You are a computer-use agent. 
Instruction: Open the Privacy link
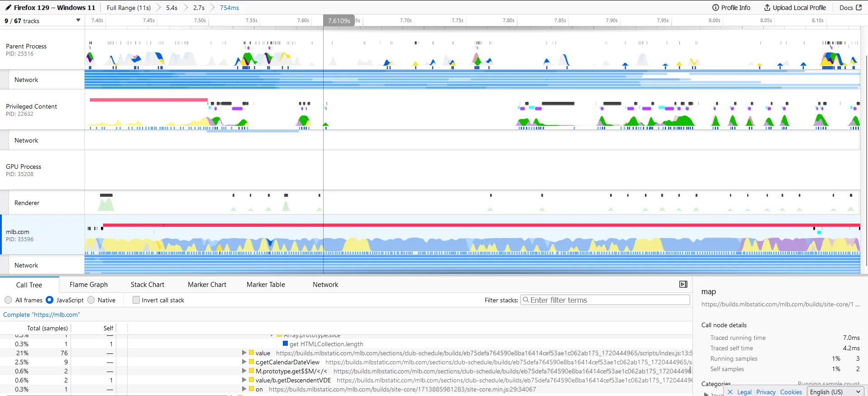766,392
